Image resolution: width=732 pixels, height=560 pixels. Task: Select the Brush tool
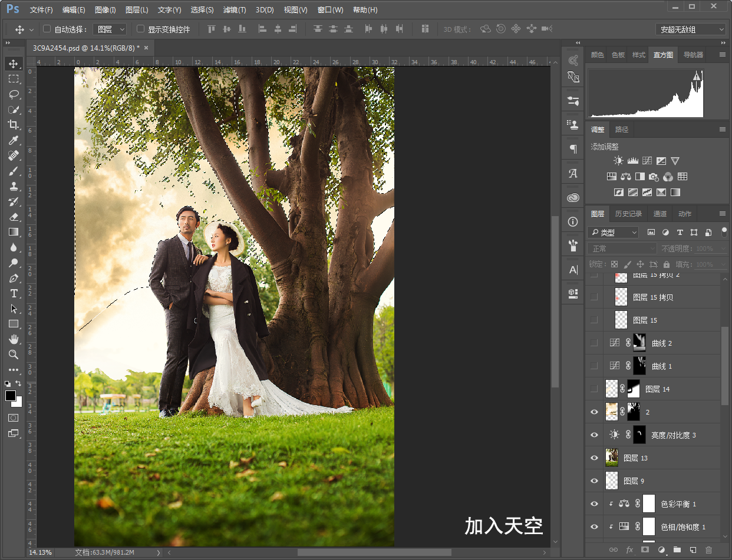click(x=13, y=171)
